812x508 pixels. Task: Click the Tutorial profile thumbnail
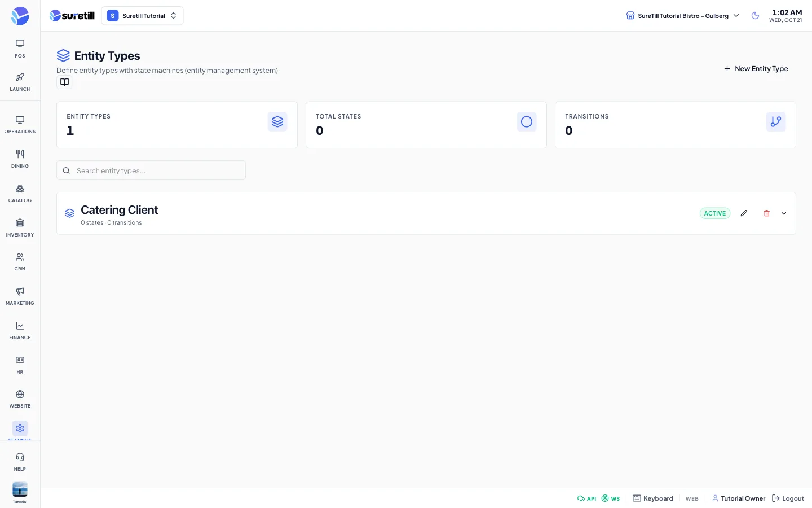[20, 489]
